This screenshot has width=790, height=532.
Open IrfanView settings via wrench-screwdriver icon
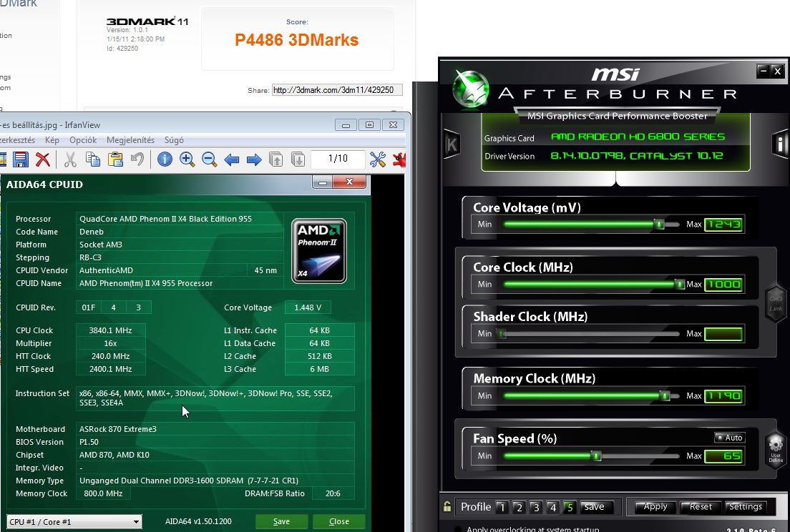coord(377,159)
